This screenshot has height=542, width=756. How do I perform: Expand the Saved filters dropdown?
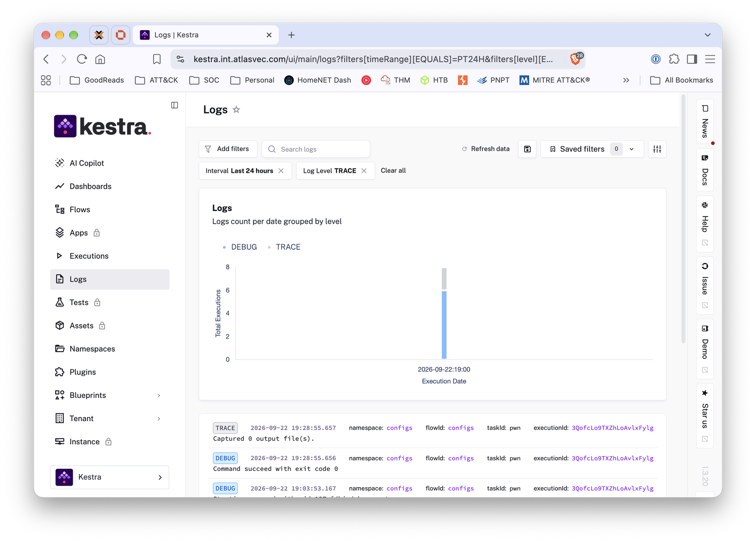pyautogui.click(x=631, y=149)
